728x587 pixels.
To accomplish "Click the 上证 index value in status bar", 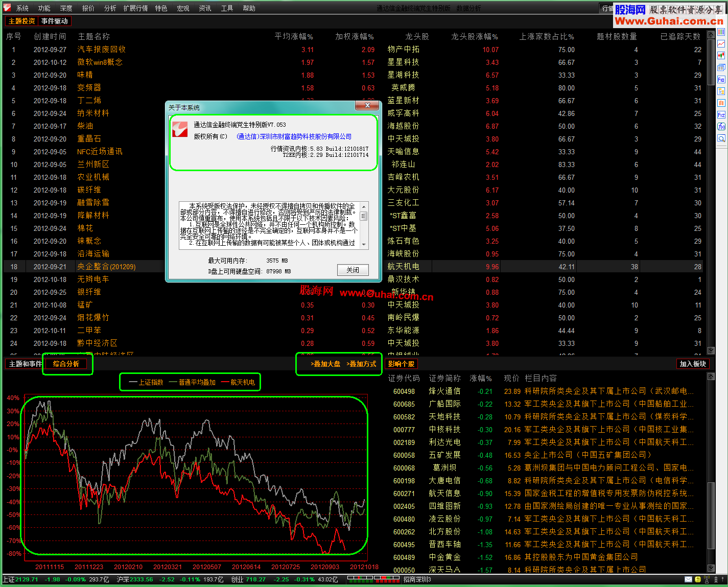I will pos(27,579).
